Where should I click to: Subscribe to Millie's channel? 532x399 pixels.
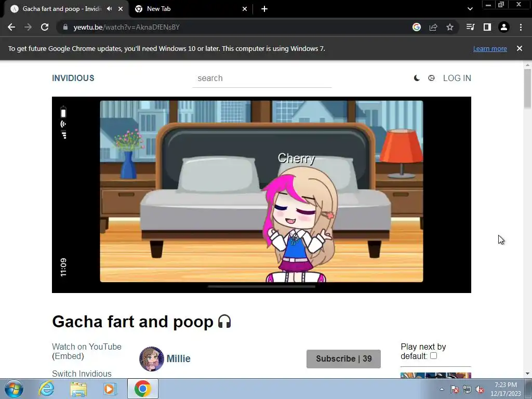[x=343, y=358]
